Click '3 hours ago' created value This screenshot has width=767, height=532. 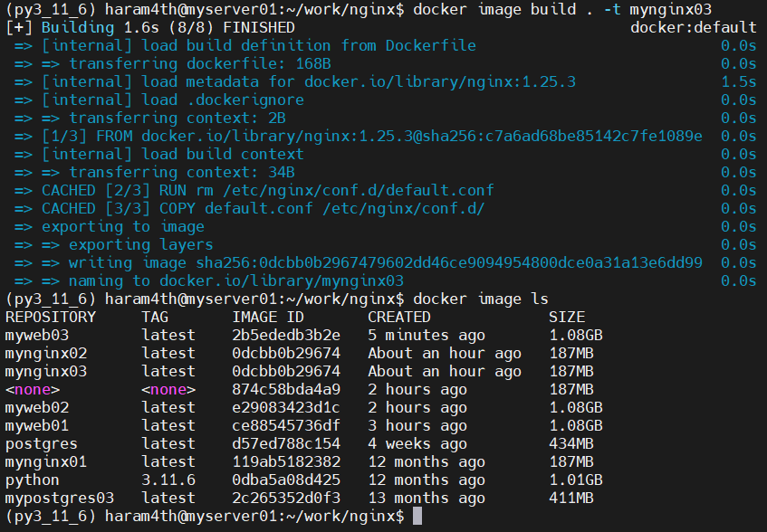point(417,425)
